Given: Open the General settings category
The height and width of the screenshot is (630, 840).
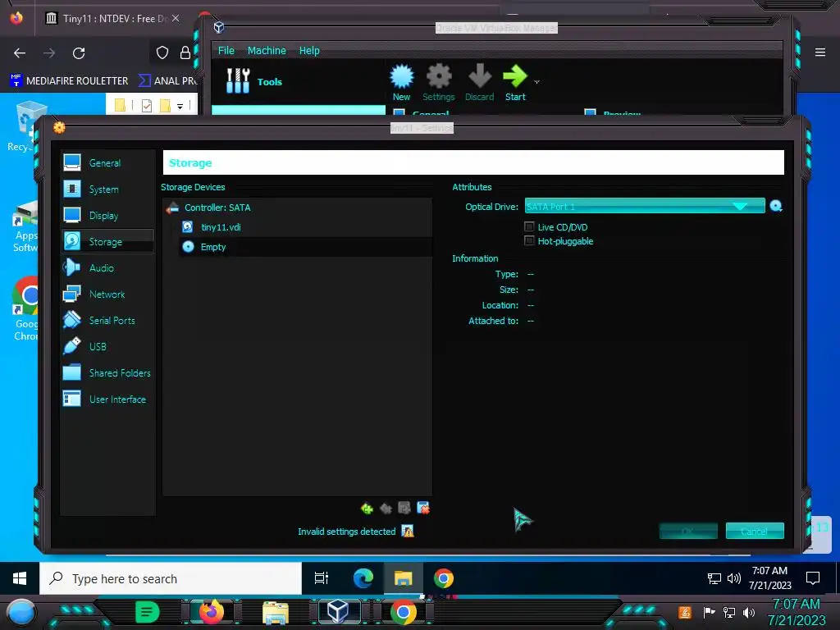Looking at the screenshot, I should (x=106, y=163).
